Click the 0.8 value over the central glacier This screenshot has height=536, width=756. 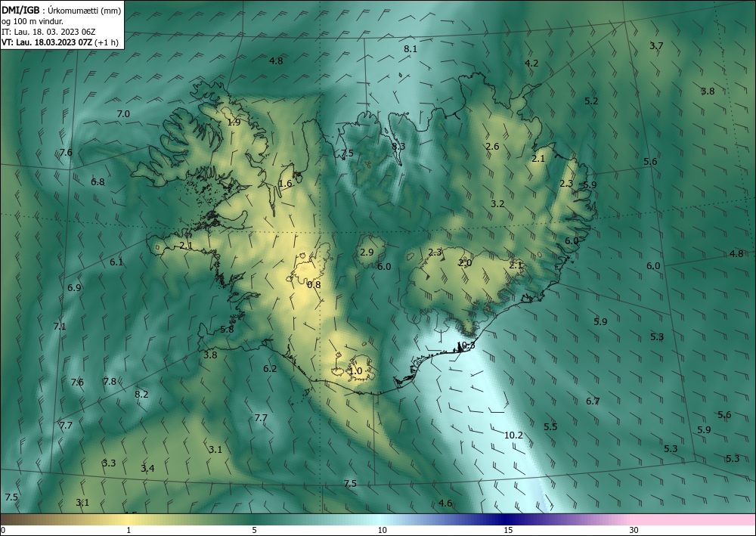pyautogui.click(x=314, y=284)
